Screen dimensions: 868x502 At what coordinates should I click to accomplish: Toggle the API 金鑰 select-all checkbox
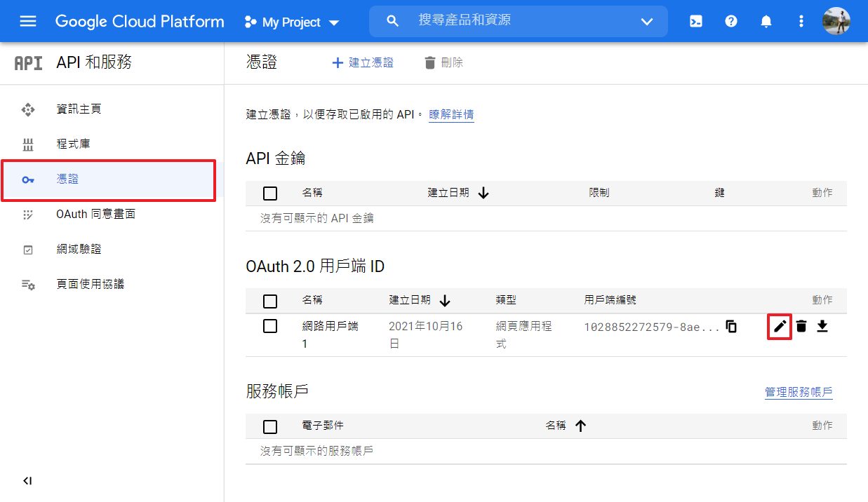click(270, 194)
